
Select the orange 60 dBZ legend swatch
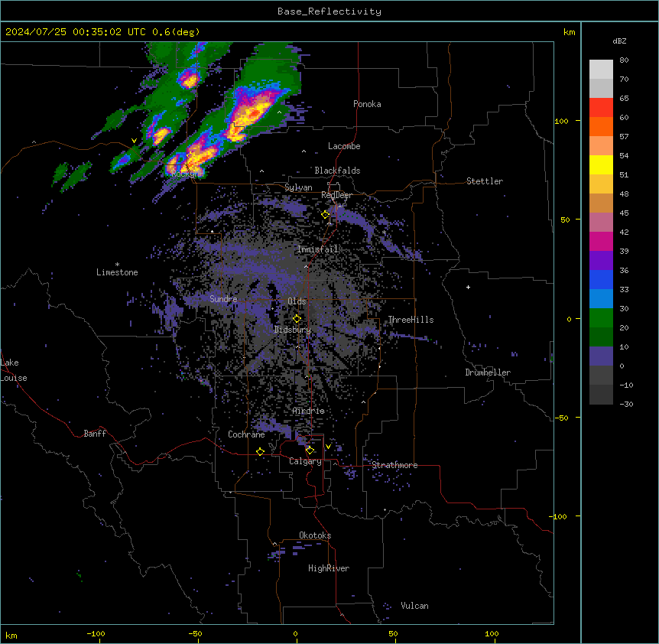pos(601,126)
